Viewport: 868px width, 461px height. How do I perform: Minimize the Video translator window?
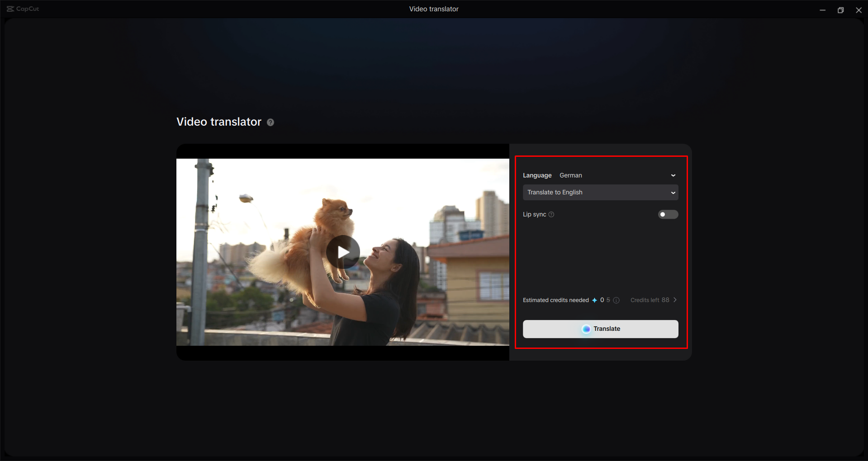click(x=822, y=10)
